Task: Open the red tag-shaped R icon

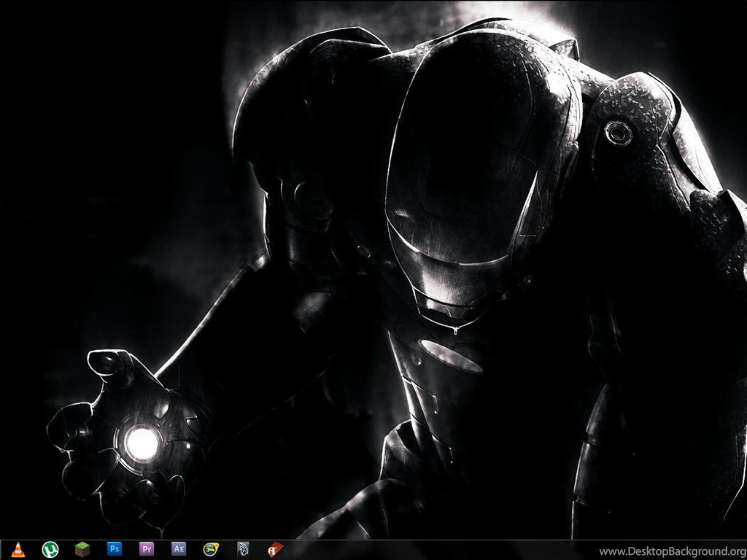Action: pos(275,550)
